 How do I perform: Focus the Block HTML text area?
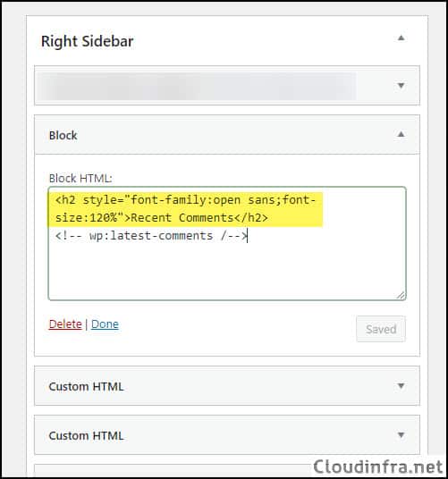click(x=227, y=243)
